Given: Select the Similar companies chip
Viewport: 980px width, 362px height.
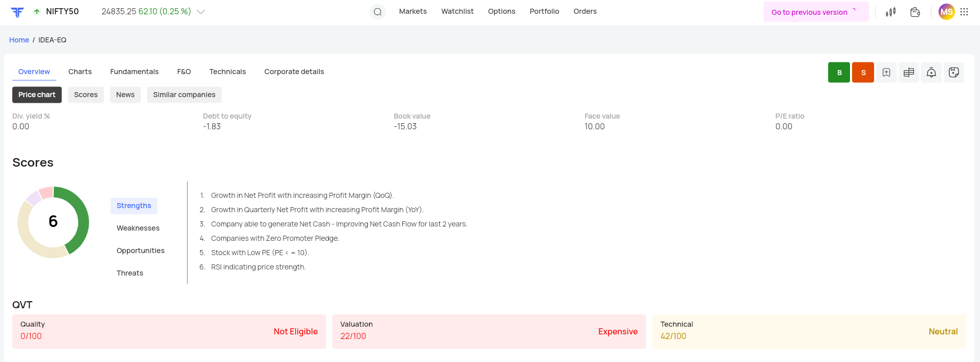Looking at the screenshot, I should (x=184, y=95).
